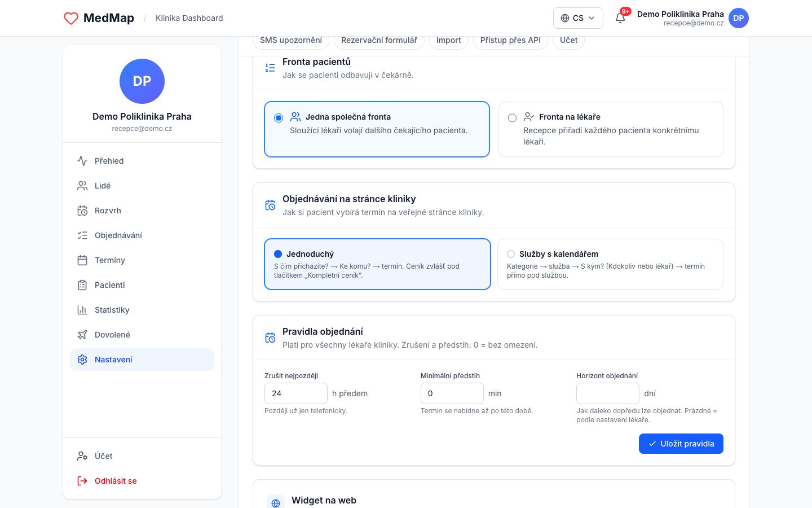Click the DP avatar in top bar

point(739,18)
